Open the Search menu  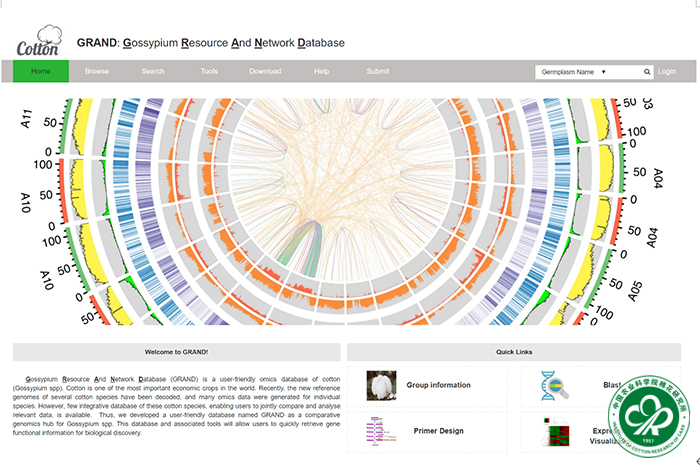[x=153, y=72]
